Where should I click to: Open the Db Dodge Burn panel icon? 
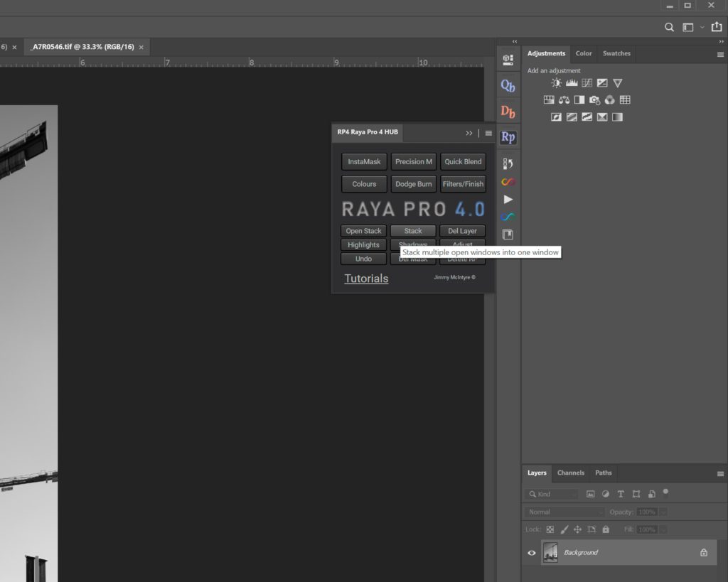[x=508, y=112]
